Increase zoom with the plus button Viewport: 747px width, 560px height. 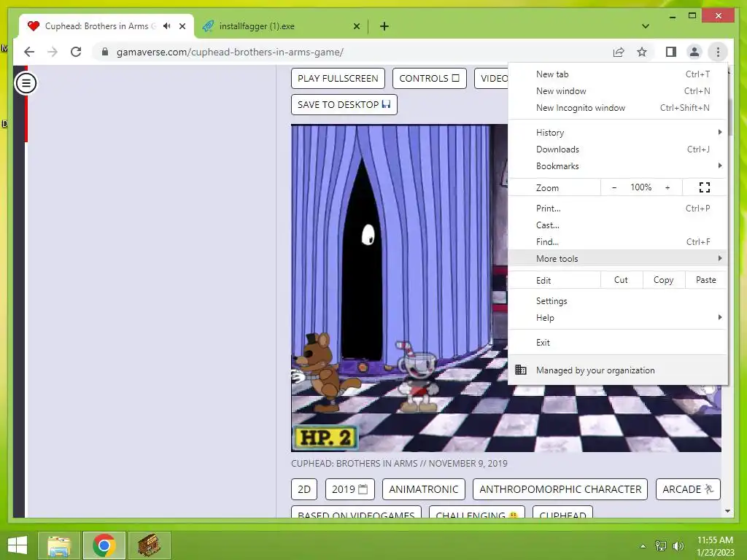point(667,187)
